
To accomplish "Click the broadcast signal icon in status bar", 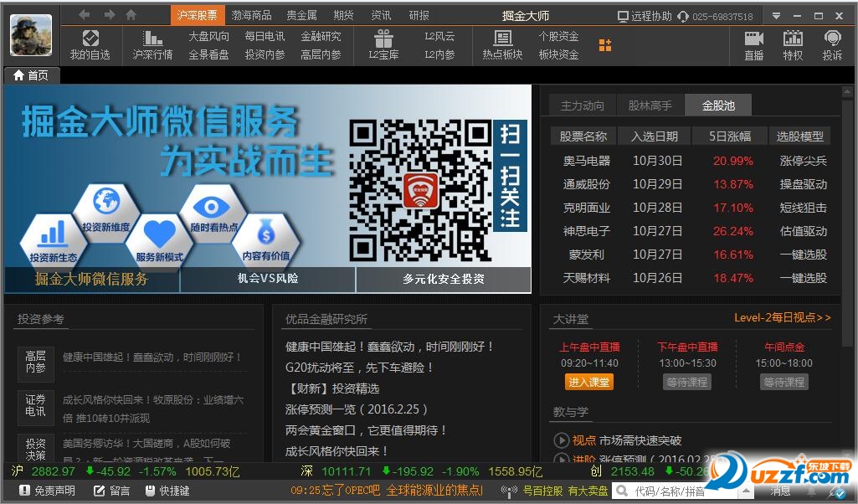I will (x=509, y=491).
